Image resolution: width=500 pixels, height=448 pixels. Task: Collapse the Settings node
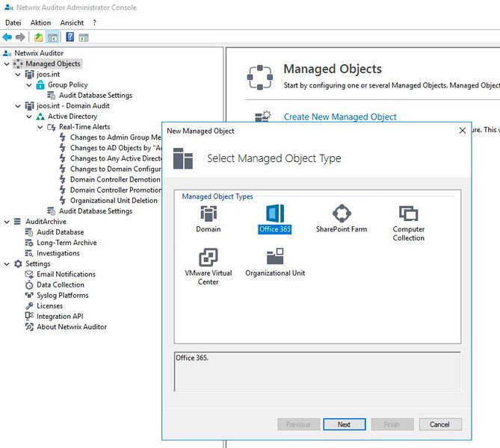click(7, 264)
